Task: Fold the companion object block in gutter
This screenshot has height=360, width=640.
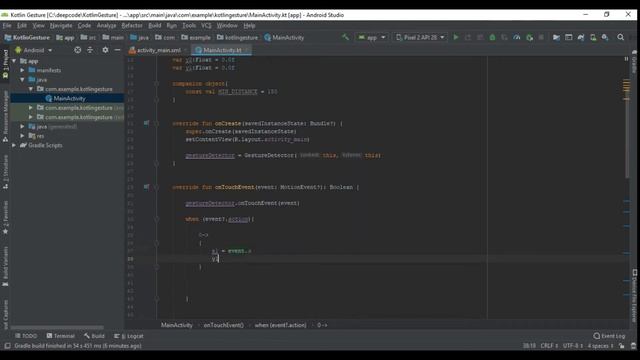Action: click(x=156, y=83)
